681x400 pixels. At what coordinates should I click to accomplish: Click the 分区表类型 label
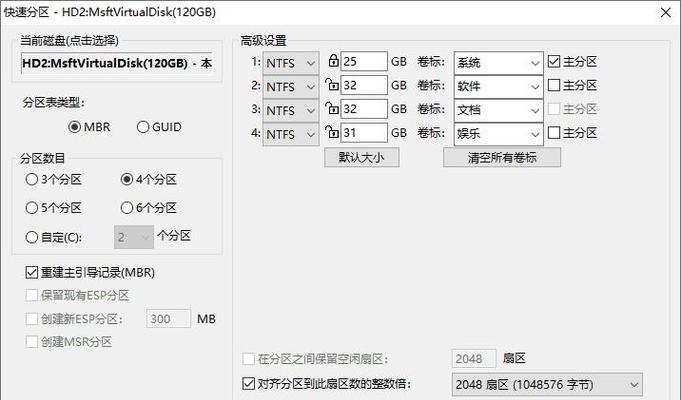pyautogui.click(x=53, y=103)
